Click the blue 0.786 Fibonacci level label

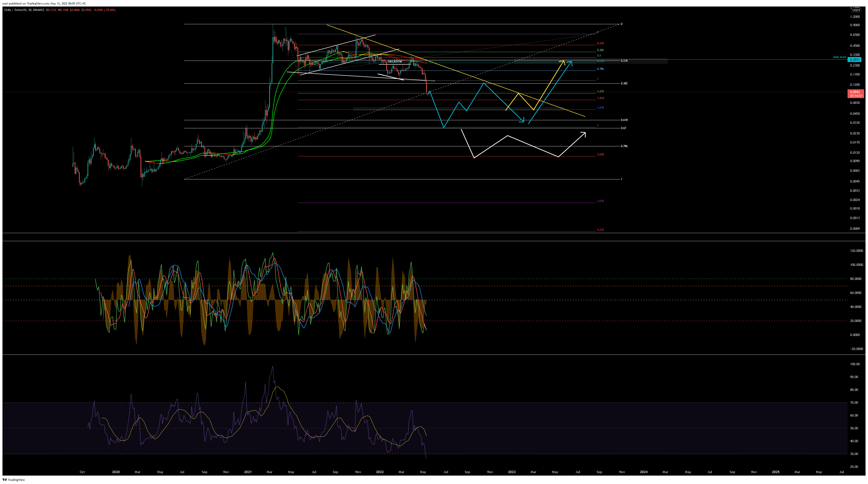point(600,69)
